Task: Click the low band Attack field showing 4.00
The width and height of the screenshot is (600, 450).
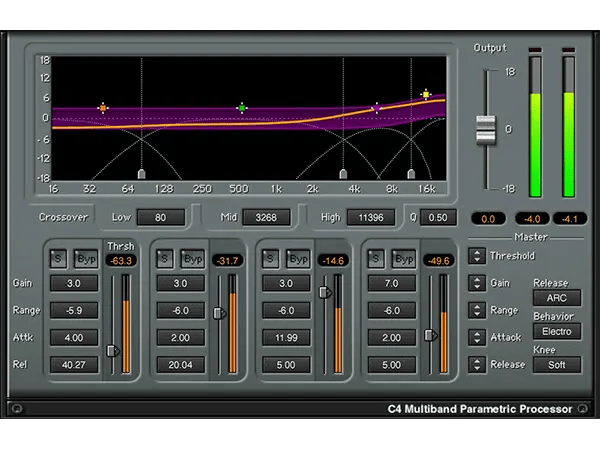Action: click(x=74, y=338)
